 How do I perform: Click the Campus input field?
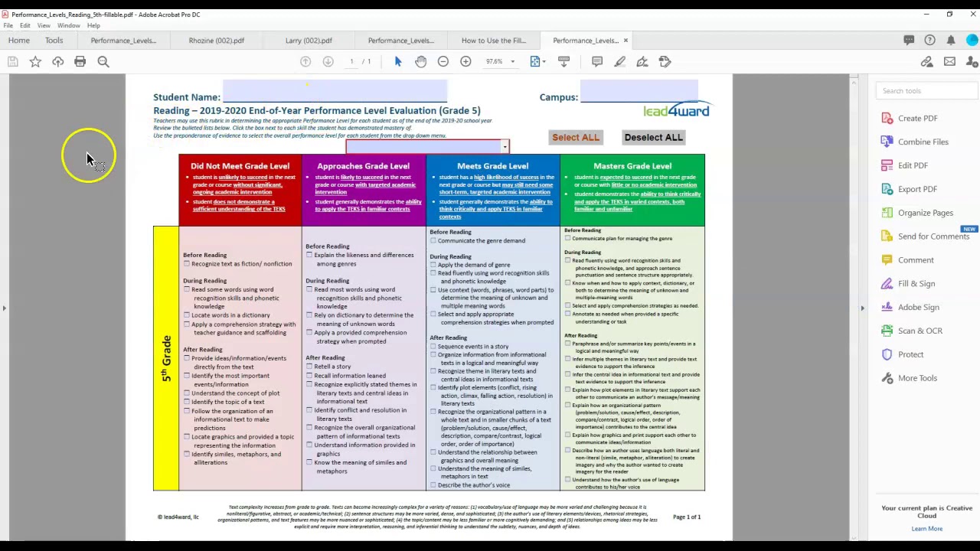point(639,91)
